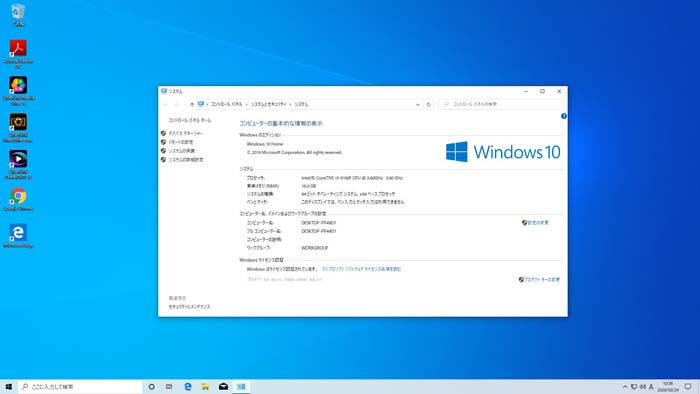Screen dimensions: 700x394
Task: Select the CyberLink PowerDVD desktop icon
Action: click(x=18, y=165)
